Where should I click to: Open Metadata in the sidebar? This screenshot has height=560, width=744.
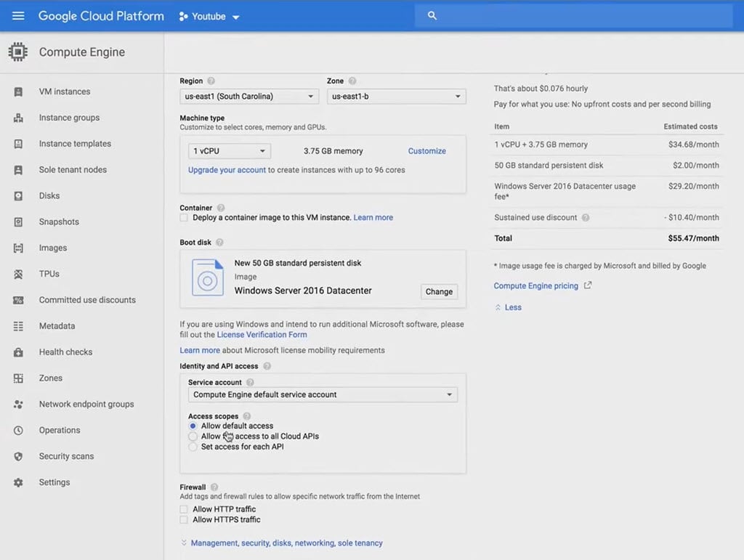[x=57, y=326]
